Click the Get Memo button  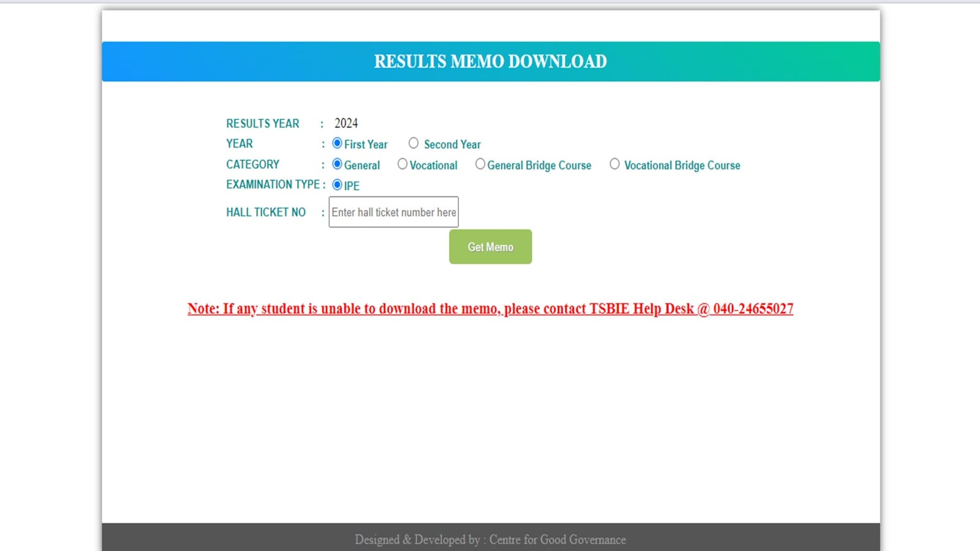click(x=490, y=247)
